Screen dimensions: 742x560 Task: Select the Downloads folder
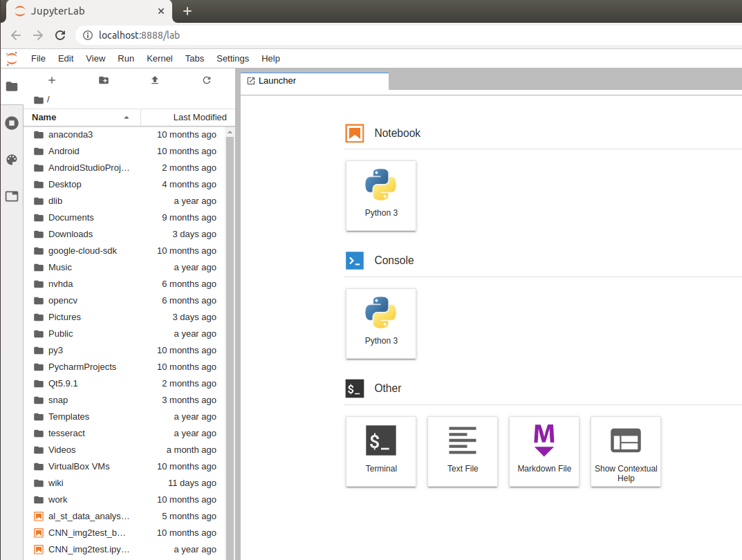coord(125,234)
